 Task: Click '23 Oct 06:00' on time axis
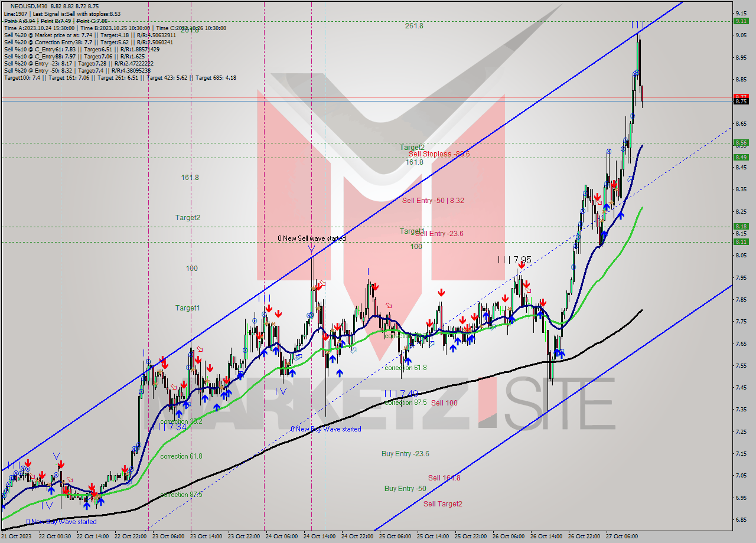click(x=168, y=537)
